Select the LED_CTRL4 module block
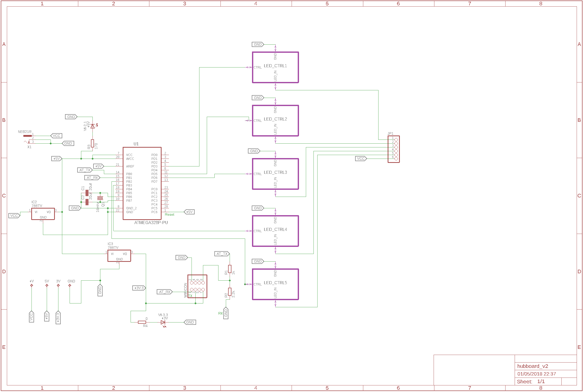583x392 pixels. coord(275,231)
